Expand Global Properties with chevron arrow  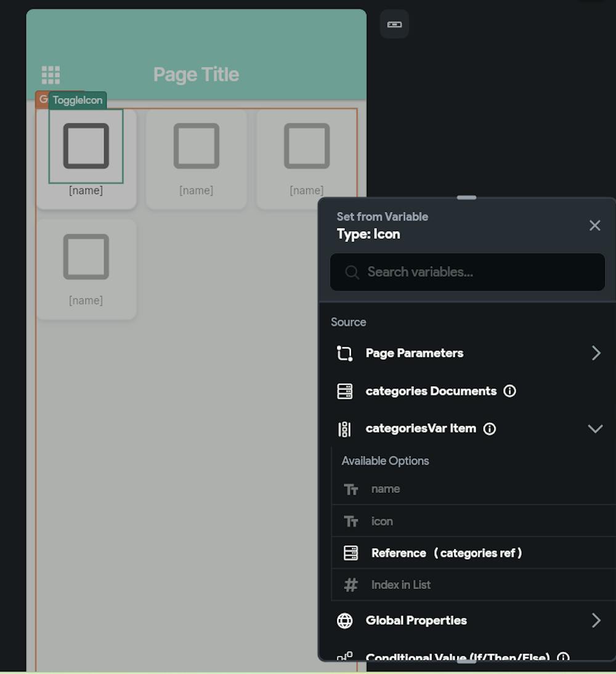(x=596, y=620)
